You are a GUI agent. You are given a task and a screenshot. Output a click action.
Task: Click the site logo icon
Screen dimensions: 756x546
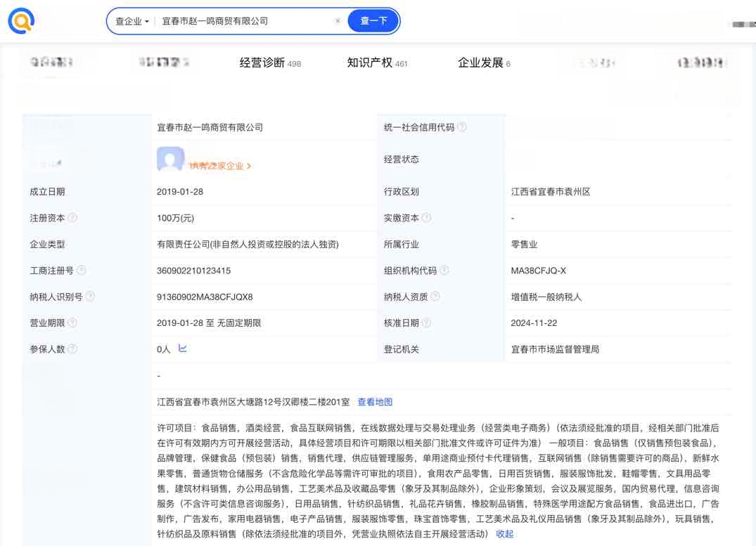(20, 20)
